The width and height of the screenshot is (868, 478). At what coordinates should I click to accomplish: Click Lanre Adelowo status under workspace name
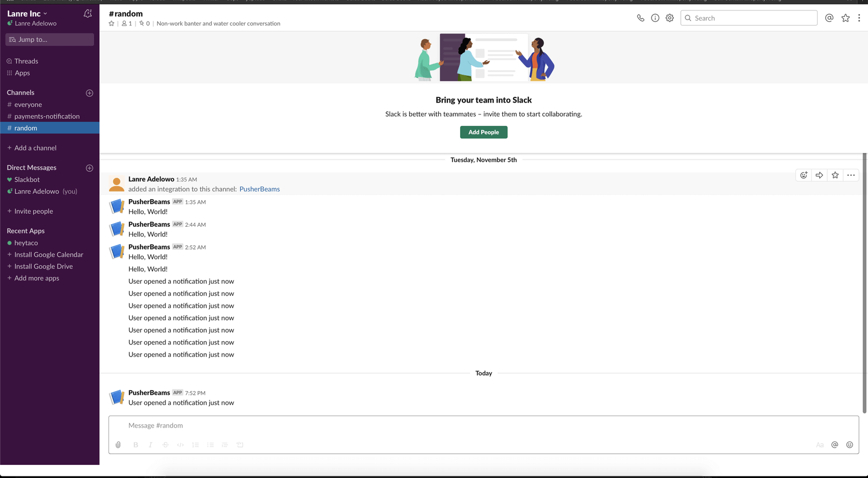point(31,23)
